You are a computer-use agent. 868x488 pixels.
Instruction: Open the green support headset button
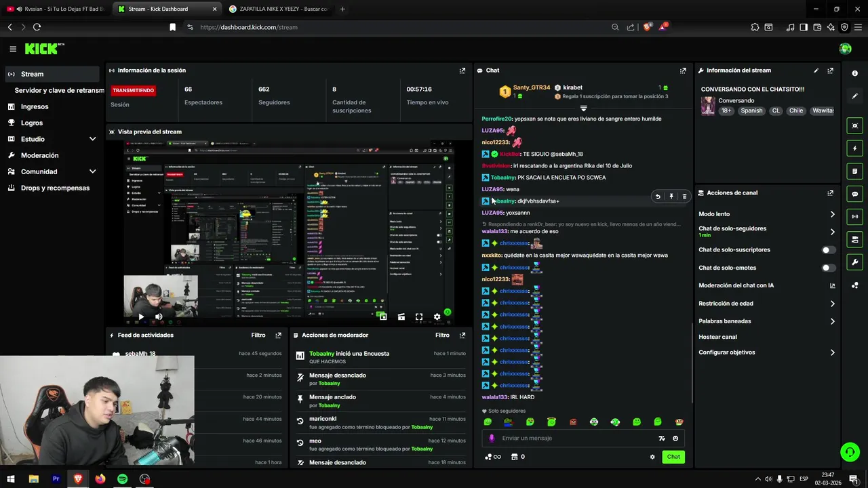pos(850,452)
